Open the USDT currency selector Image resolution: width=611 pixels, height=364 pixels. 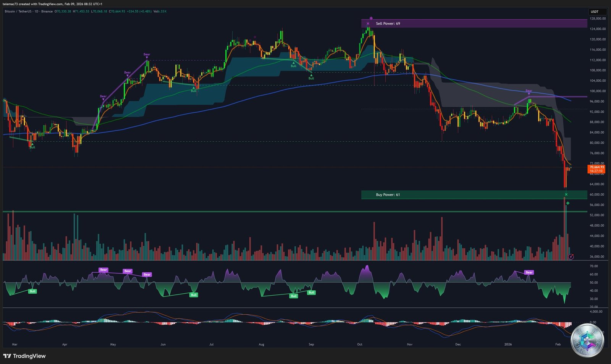[595, 11]
